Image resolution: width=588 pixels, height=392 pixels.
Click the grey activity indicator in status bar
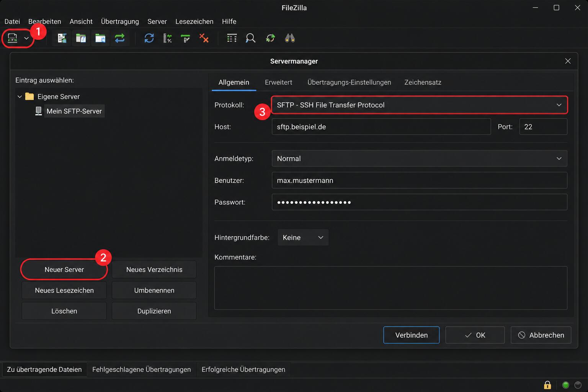click(578, 385)
